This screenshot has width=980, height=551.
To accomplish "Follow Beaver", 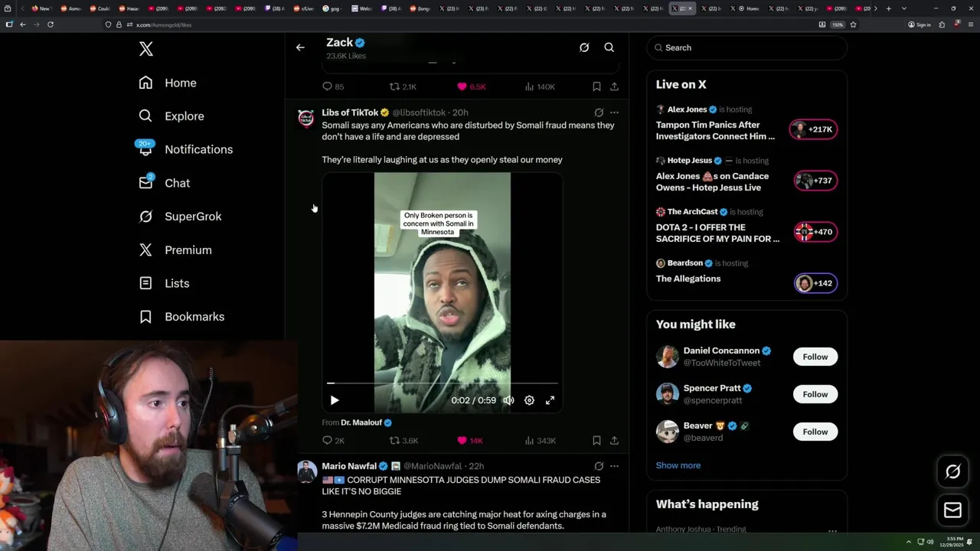I will pyautogui.click(x=815, y=432).
